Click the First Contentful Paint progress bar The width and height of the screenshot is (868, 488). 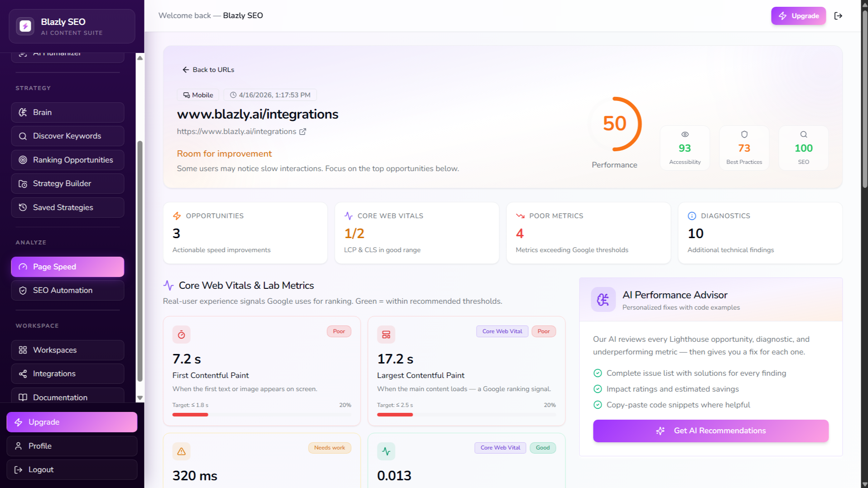[261, 415]
